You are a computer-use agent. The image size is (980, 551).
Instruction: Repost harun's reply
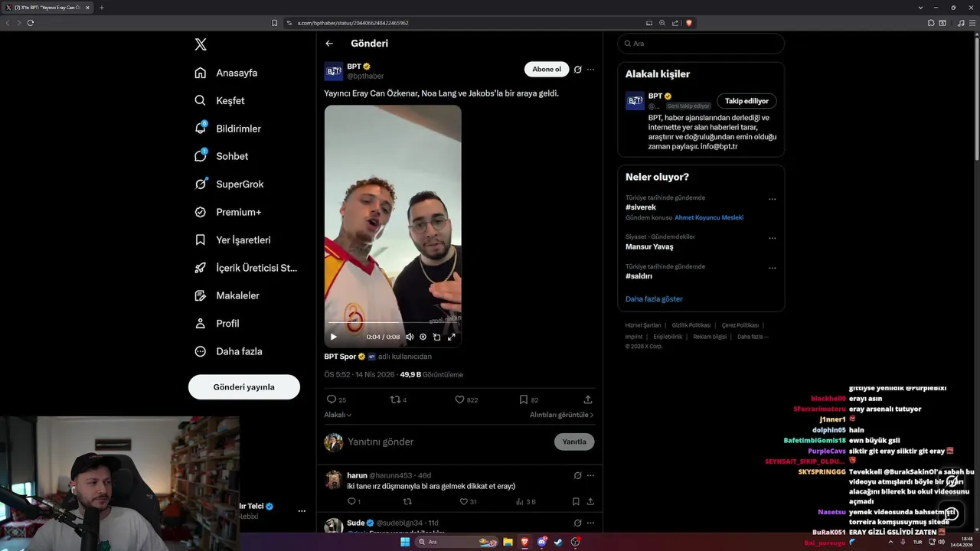pyautogui.click(x=407, y=502)
